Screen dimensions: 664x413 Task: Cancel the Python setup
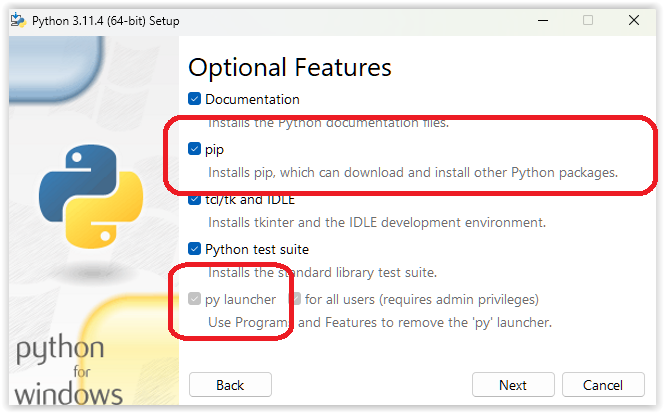tap(603, 385)
